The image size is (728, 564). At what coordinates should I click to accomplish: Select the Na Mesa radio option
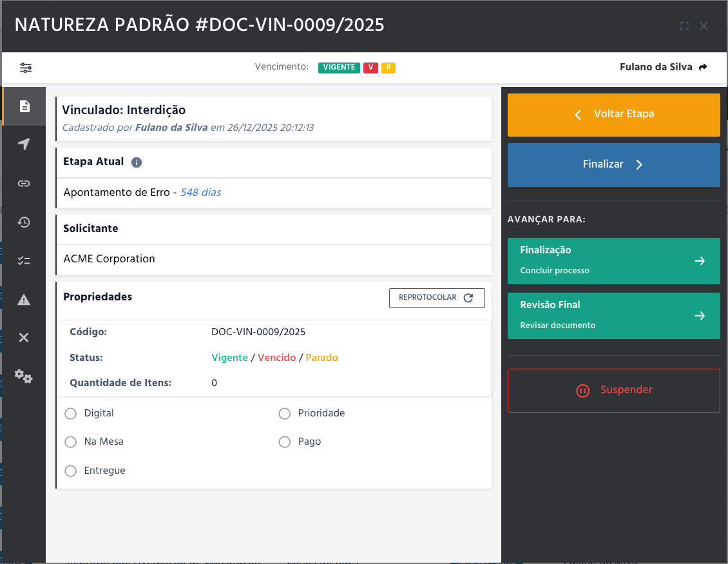coord(71,442)
